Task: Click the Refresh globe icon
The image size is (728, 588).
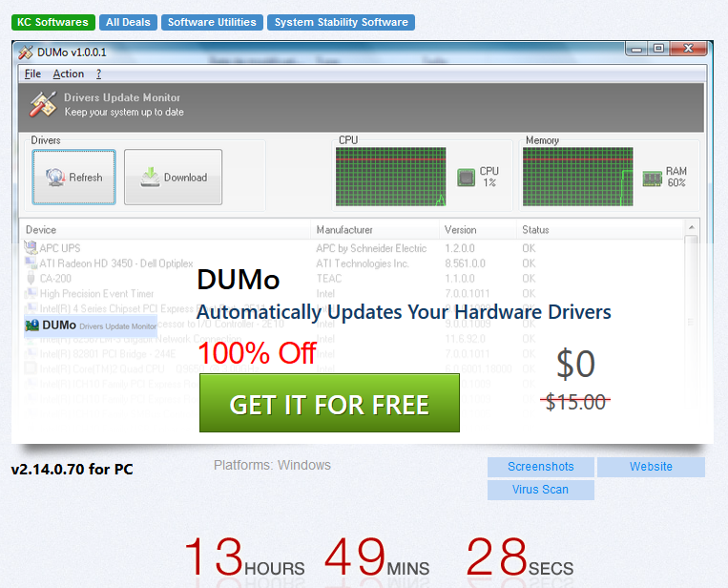Action: pos(55,178)
